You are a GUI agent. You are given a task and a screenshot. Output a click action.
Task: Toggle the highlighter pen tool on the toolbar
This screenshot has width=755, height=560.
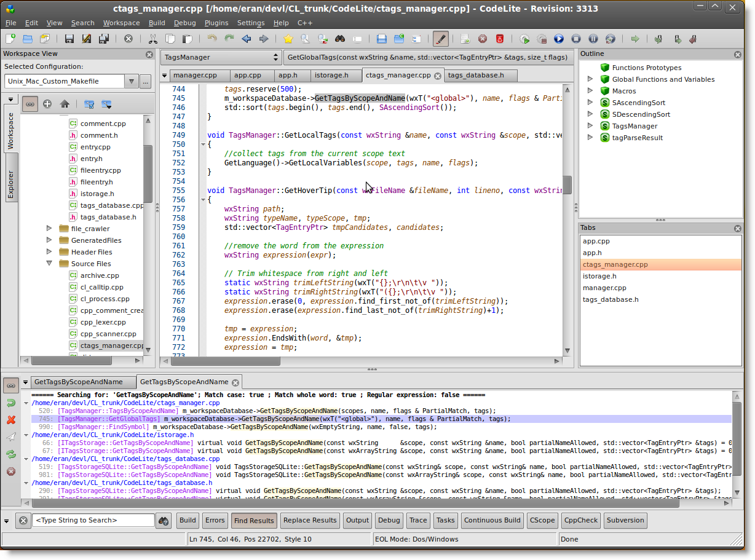click(440, 38)
